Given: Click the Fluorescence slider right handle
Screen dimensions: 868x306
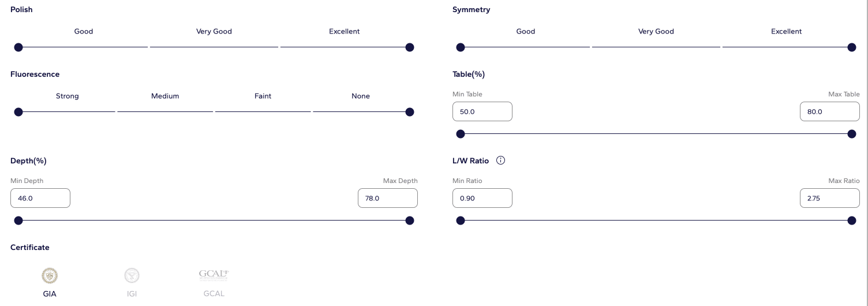Looking at the screenshot, I should click(x=410, y=112).
